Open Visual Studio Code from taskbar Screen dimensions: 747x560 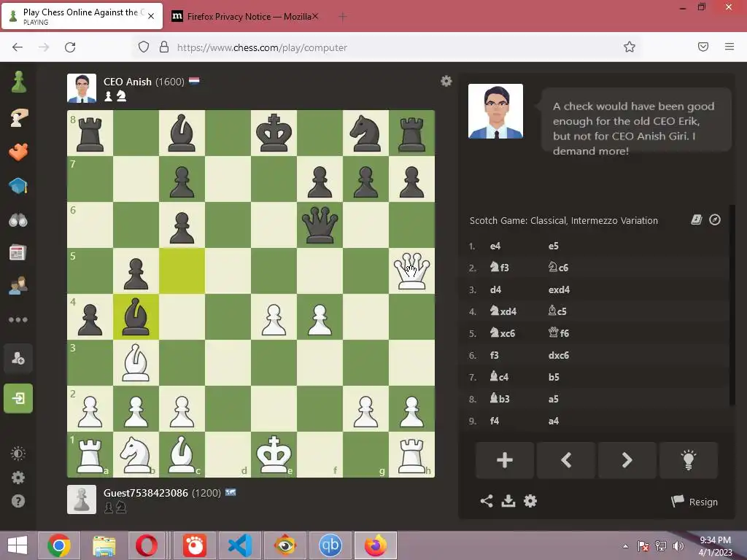[x=239, y=545]
